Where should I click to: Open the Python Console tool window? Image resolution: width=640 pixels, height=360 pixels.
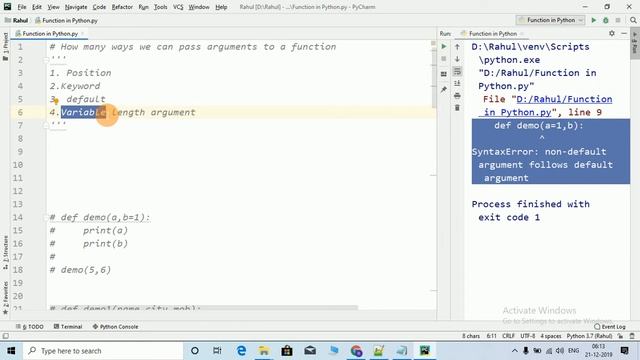click(116, 327)
